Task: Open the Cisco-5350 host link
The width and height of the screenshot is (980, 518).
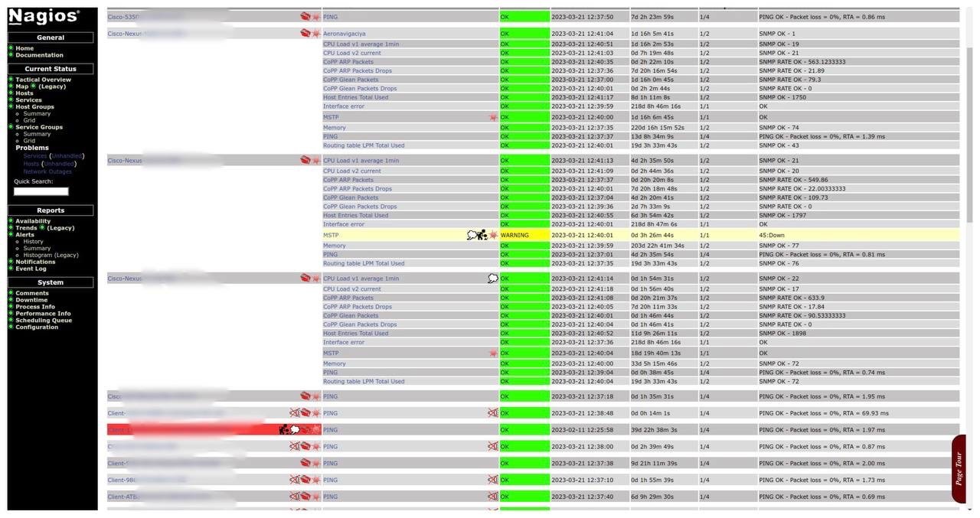Action: 123,17
